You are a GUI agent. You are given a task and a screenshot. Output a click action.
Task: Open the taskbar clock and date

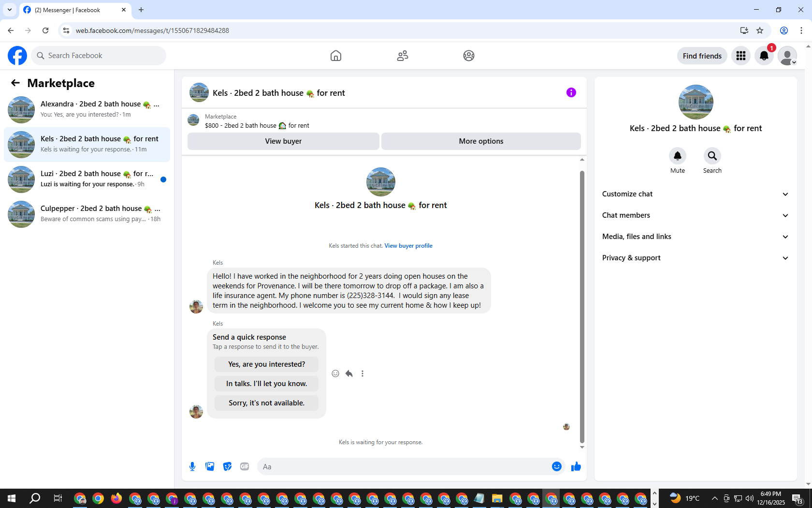[771, 498]
